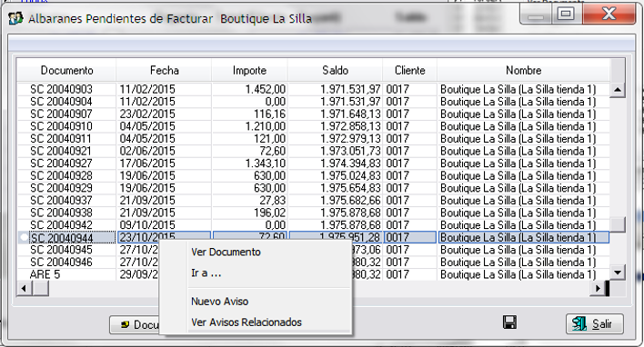Screen dimensions: 644x347
Task: Click the date 09/10/2015
Action: [147, 224]
